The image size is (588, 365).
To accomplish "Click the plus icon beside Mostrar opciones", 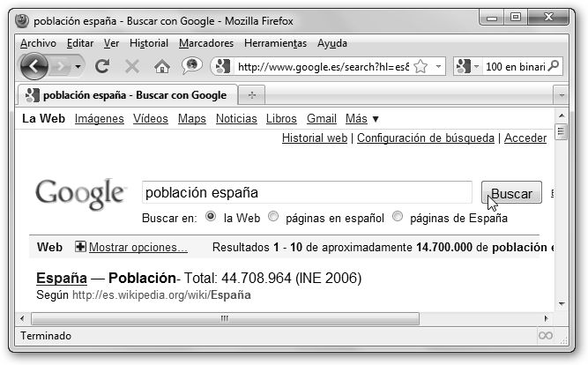I will click(x=80, y=248).
